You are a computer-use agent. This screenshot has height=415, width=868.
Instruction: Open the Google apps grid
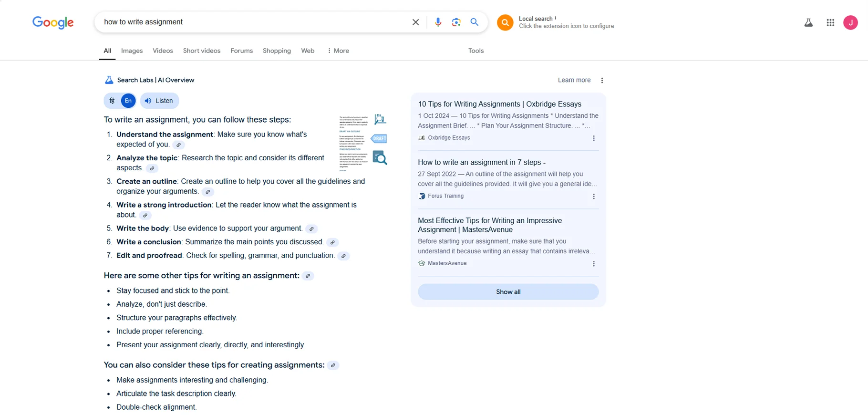click(x=830, y=22)
